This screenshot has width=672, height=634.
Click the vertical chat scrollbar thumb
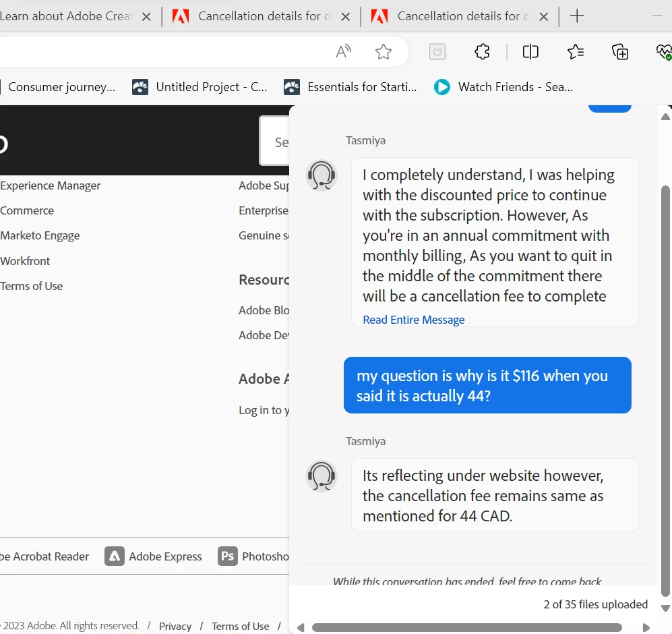point(665,391)
